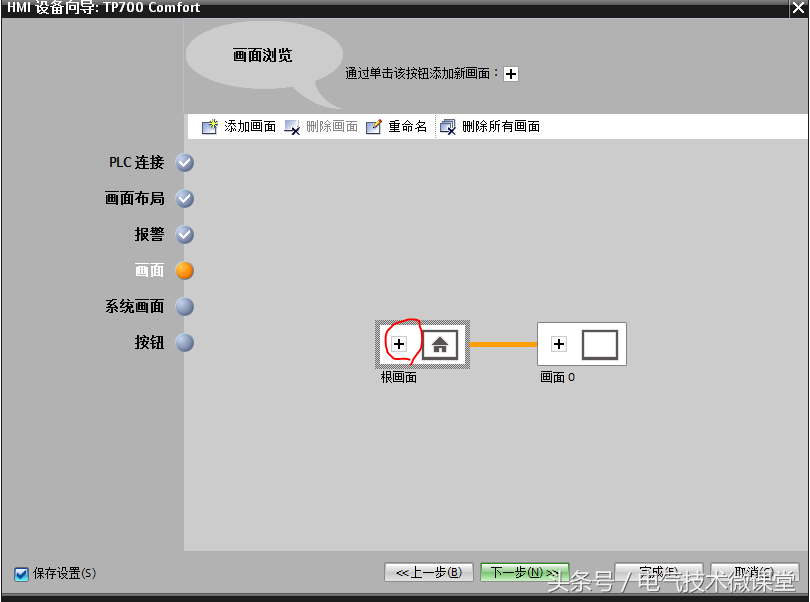Viewport: 810px width, 602px height.
Task: Add a child under 画面 0 with its plus
Action: point(558,344)
